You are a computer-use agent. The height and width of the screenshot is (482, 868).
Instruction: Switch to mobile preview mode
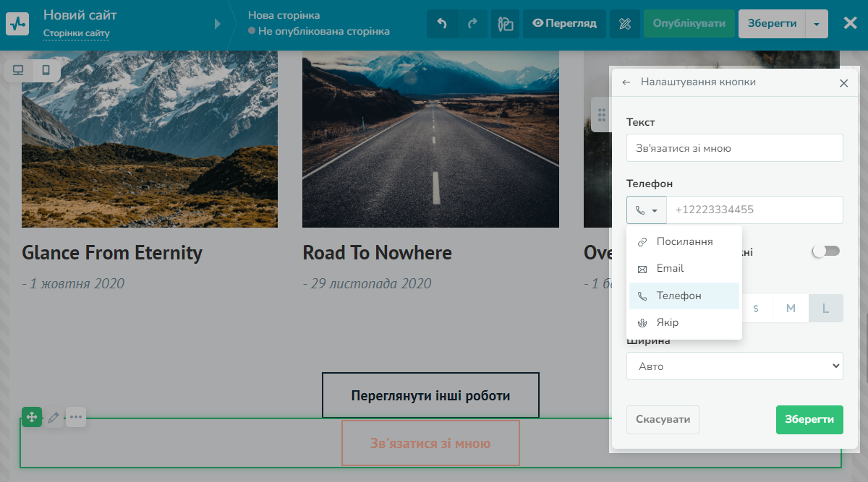coord(46,70)
